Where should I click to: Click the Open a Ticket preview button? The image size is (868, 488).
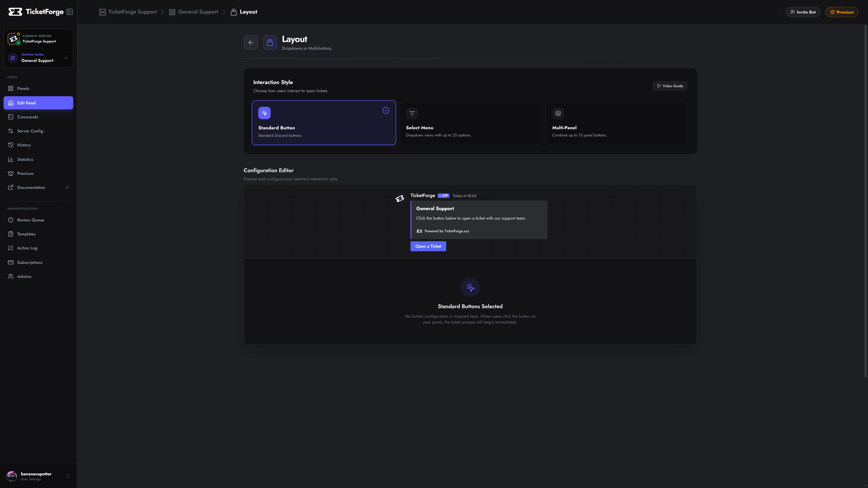pos(428,246)
